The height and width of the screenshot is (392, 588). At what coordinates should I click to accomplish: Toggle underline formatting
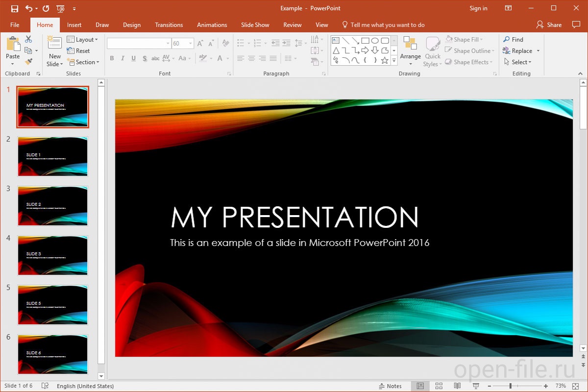(x=133, y=58)
